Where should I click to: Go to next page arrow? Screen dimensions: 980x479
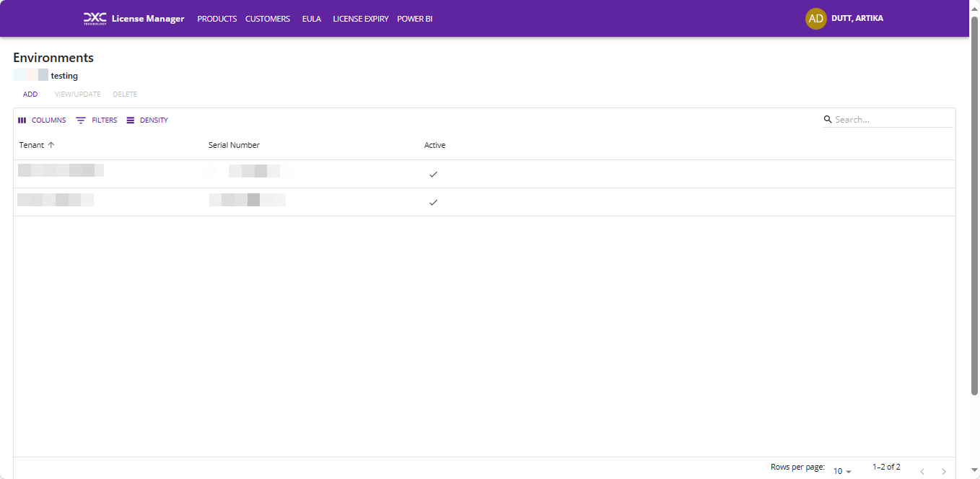coord(943,471)
